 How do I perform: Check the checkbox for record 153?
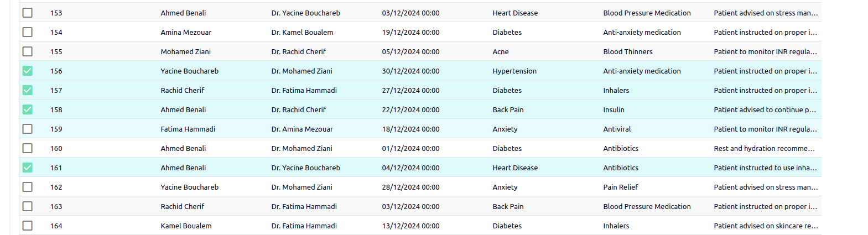click(x=28, y=13)
